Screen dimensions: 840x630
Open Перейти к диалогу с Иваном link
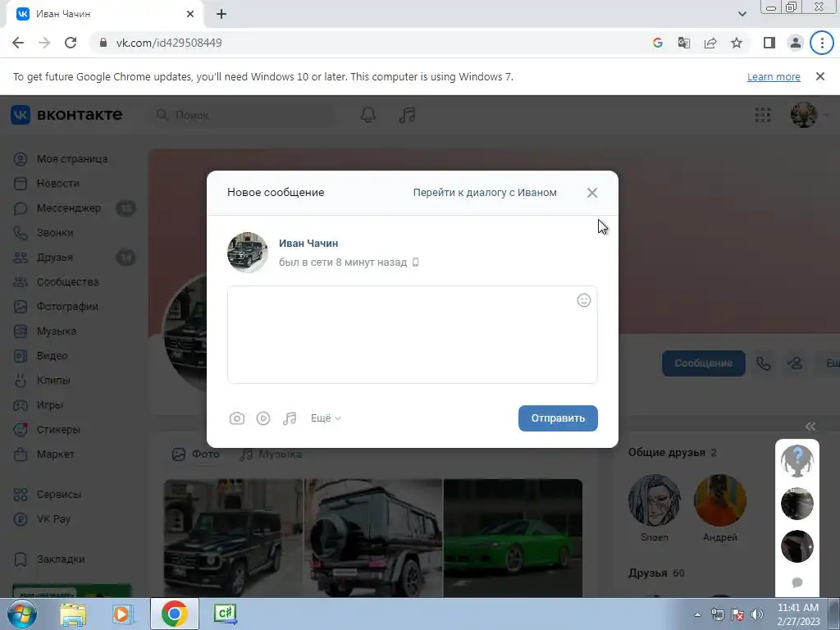485,192
